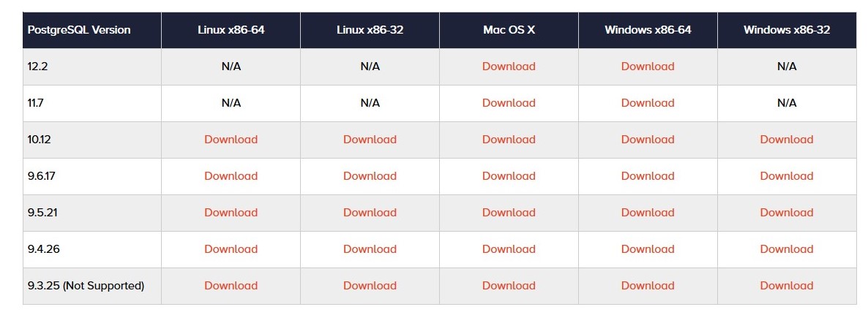Download PostgreSQL 10.12 for Windows x86-32
Screen dimensions: 868x315
tap(787, 140)
